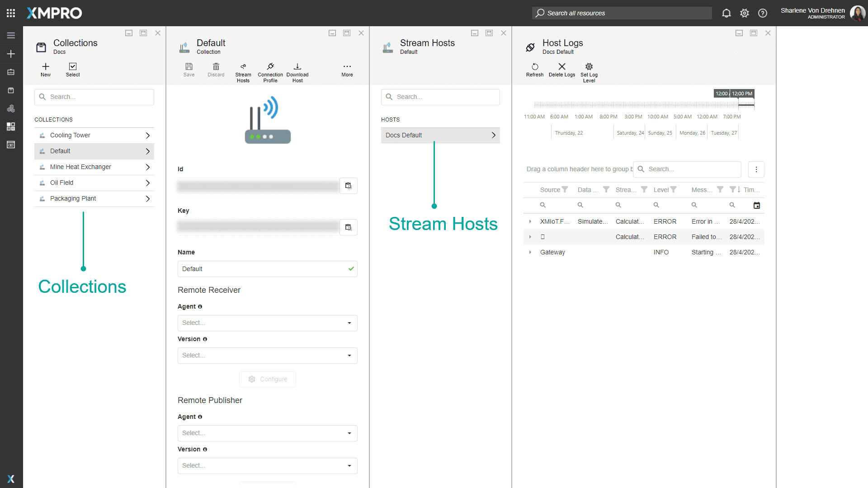Expand the XMIoT.F... log row

tap(530, 221)
